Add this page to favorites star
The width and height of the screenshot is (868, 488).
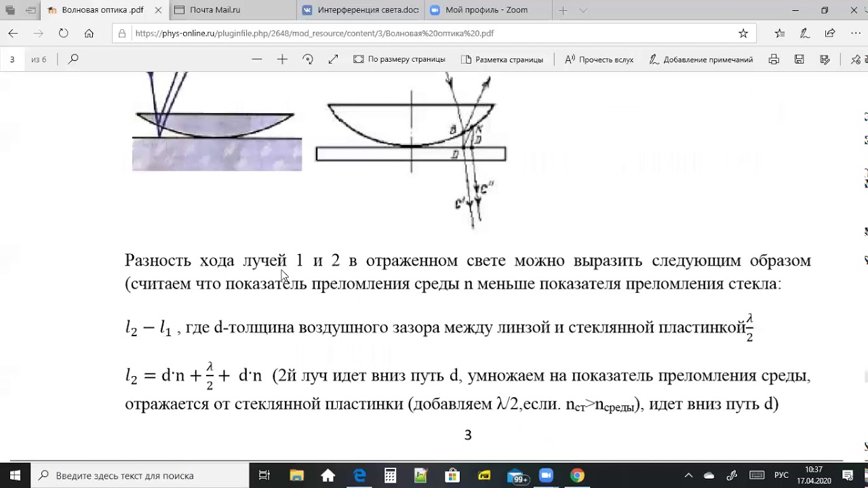743,33
